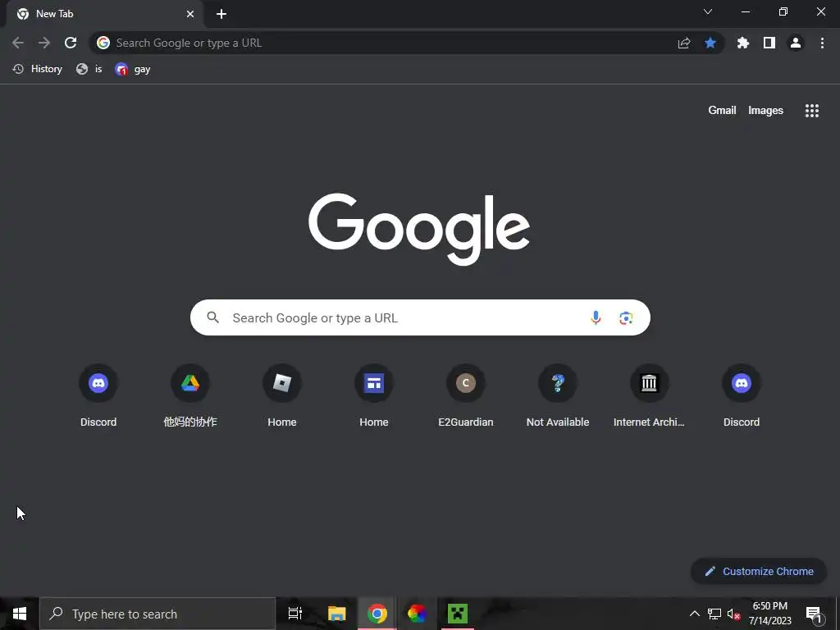840x630 pixels.
Task: Open the notification center icon
Action: [814, 614]
